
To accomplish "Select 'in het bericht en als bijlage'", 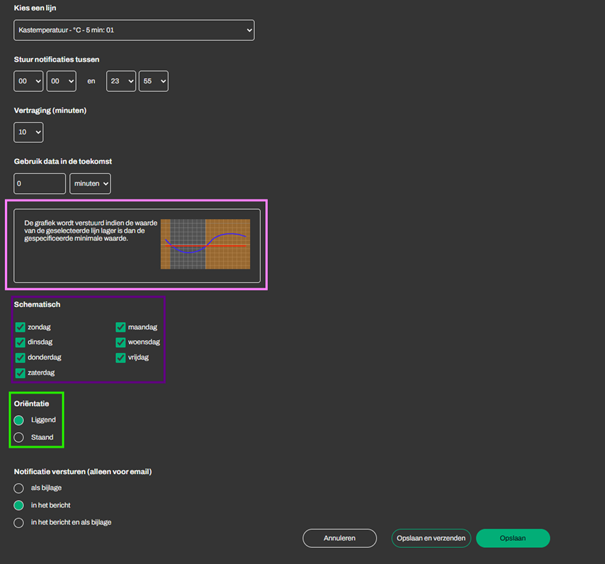I will coord(19,522).
